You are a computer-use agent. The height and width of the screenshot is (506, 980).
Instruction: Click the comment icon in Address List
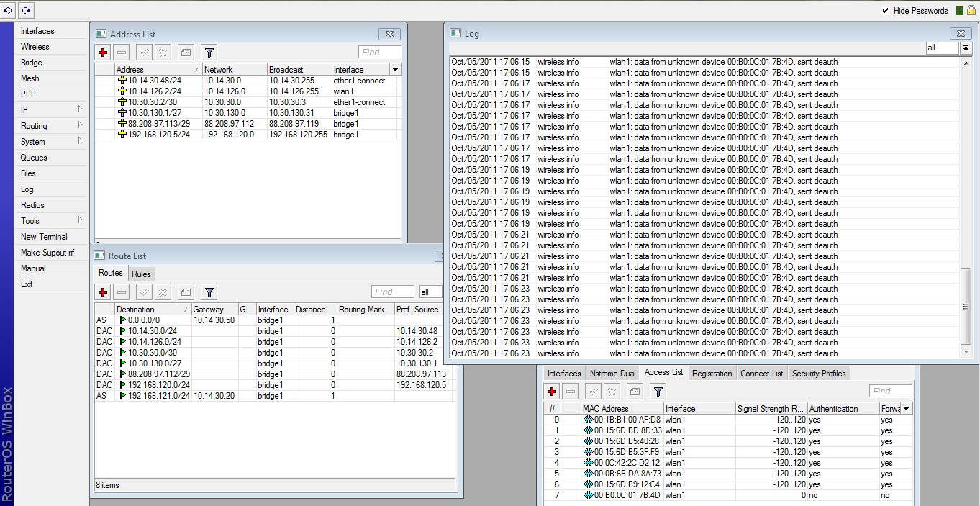pyautogui.click(x=186, y=53)
